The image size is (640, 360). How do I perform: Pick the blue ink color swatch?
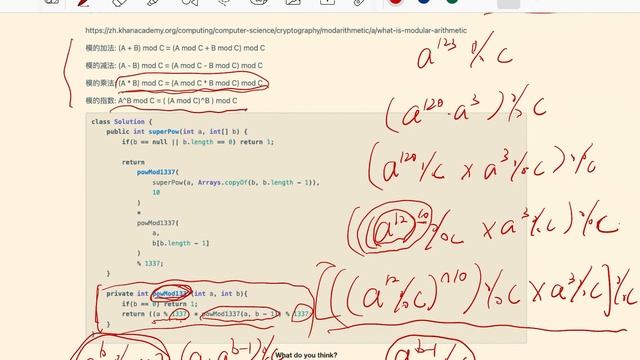pyautogui.click(x=424, y=2)
